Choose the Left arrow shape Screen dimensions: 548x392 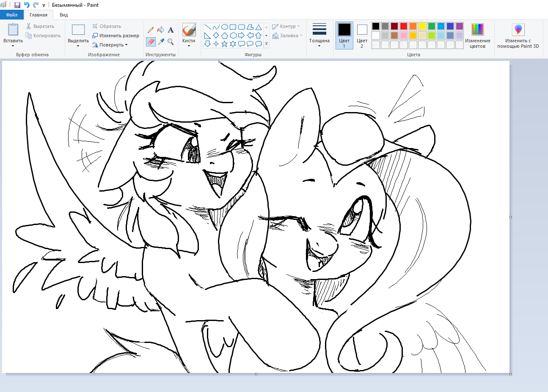click(250, 36)
